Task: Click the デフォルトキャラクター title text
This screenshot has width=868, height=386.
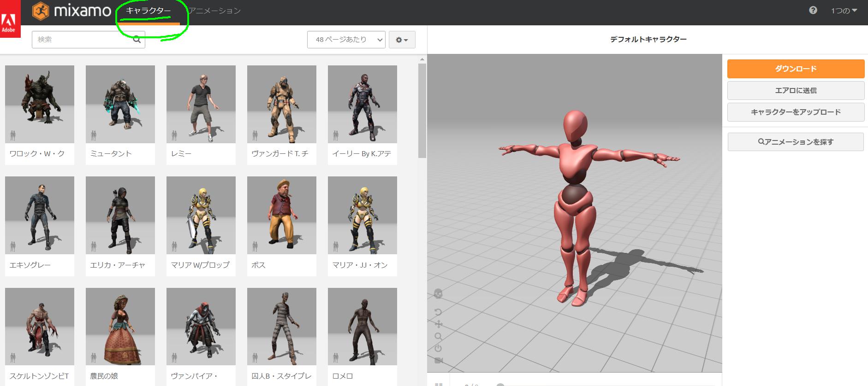Action: click(x=648, y=40)
